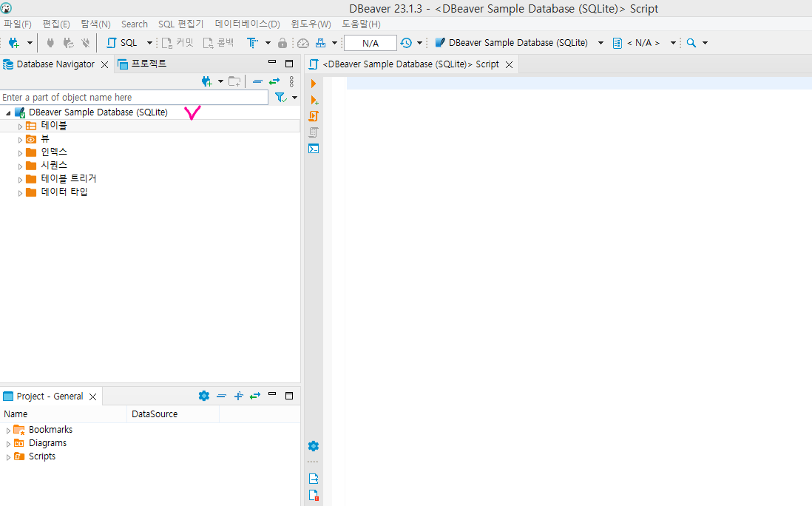This screenshot has width=812, height=506.
Task: Expand the 뷰 node
Action: (20, 140)
